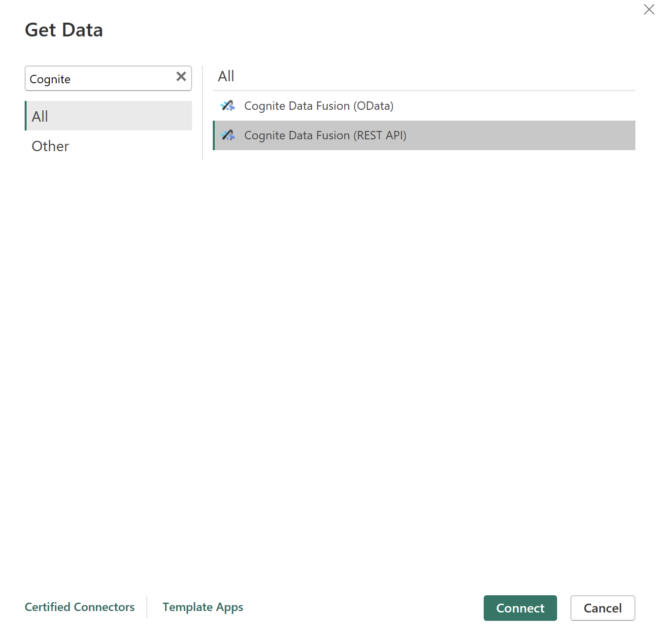This screenshot has height=644, width=662.
Task: Switch to the All category
Action: pos(39,116)
